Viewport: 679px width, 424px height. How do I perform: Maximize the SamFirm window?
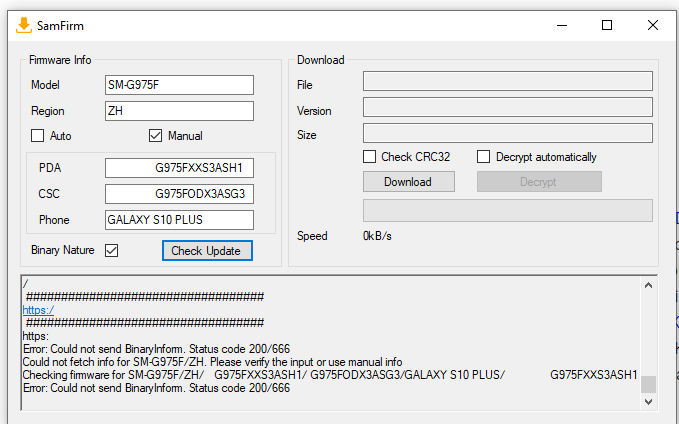(x=607, y=26)
